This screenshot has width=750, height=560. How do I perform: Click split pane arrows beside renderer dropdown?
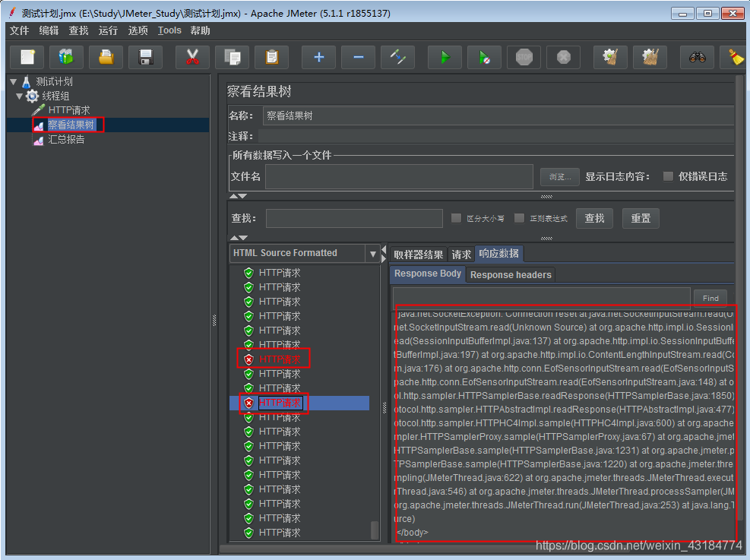click(384, 254)
